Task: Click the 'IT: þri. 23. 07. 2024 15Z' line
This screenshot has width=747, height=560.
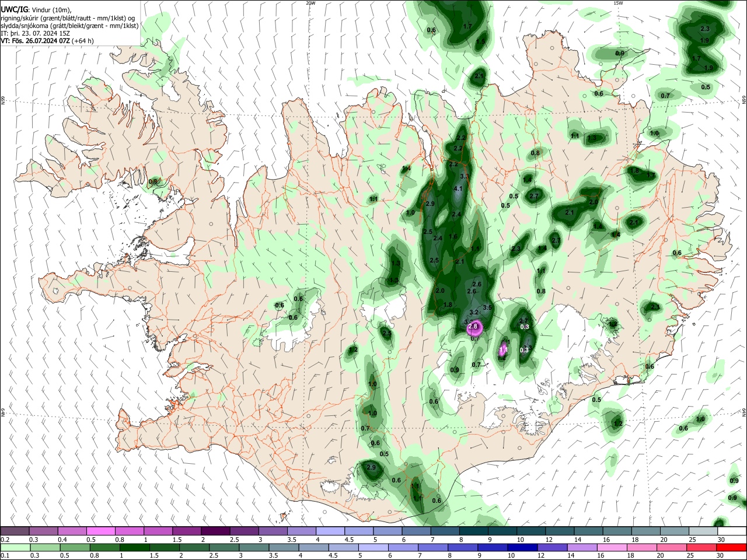Action: 36,33
